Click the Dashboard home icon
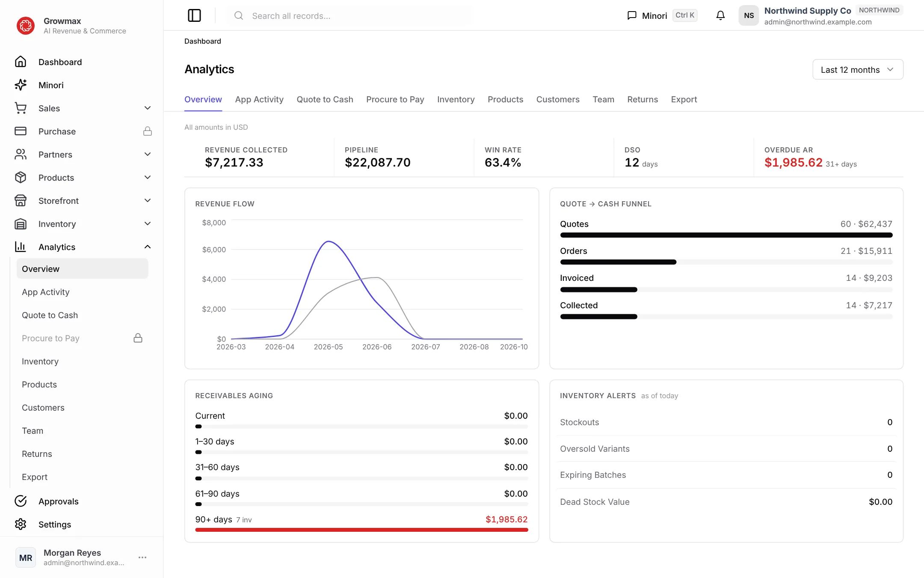The image size is (924, 578). click(x=21, y=62)
